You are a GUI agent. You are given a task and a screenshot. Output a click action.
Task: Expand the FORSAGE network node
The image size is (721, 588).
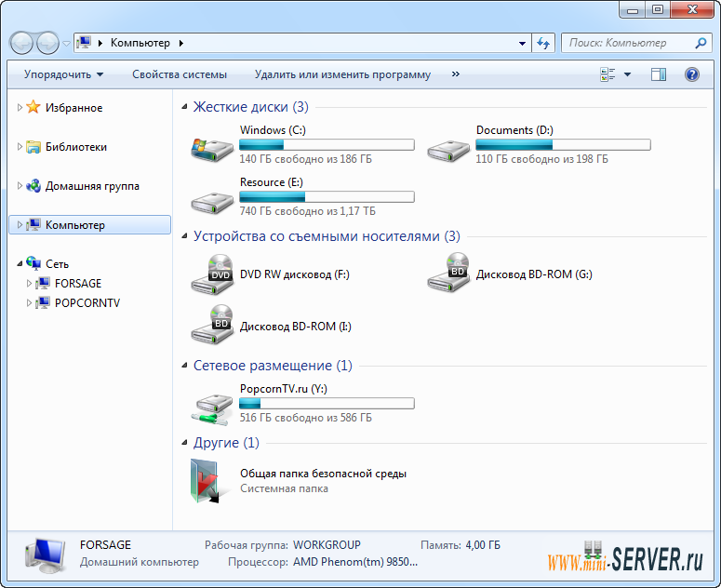[29, 283]
